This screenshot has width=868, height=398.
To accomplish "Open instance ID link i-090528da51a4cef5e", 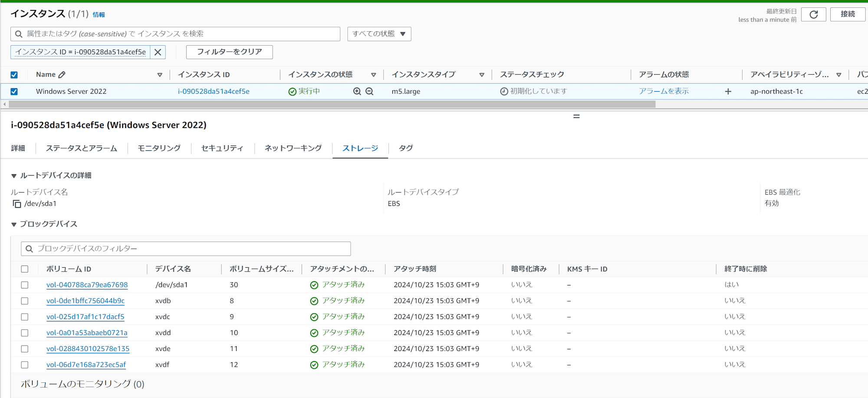I will click(214, 92).
